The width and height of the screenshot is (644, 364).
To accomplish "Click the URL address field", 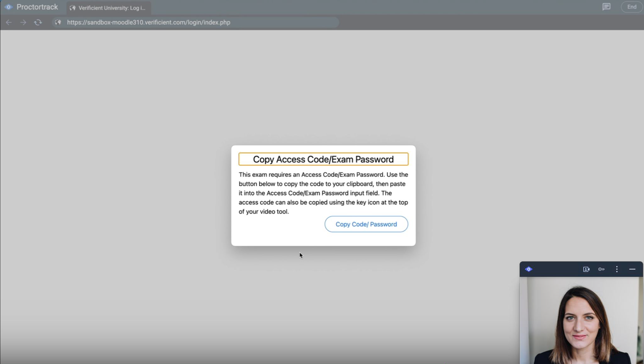I will [195, 22].
